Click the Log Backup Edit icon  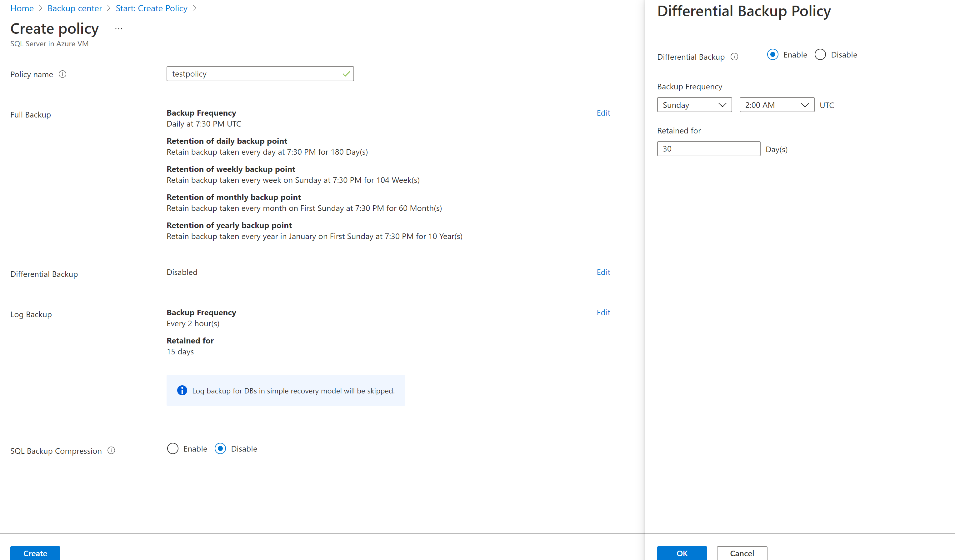[603, 312]
